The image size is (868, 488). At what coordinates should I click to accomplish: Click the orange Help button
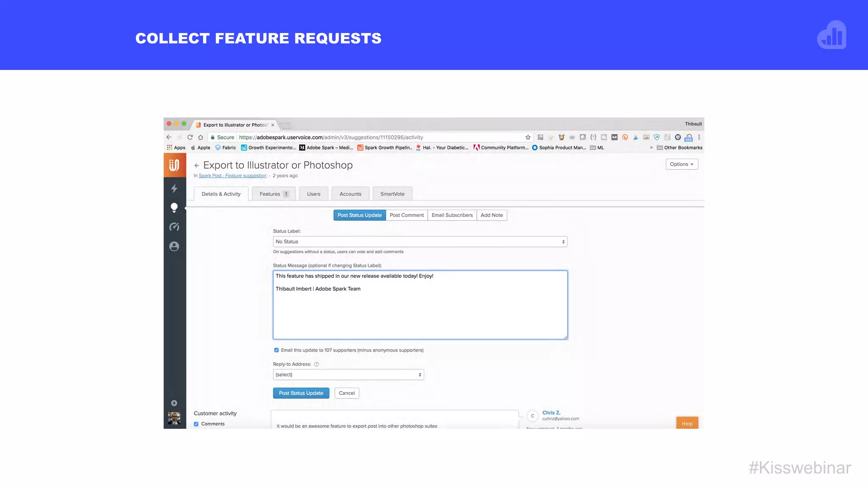(x=687, y=423)
